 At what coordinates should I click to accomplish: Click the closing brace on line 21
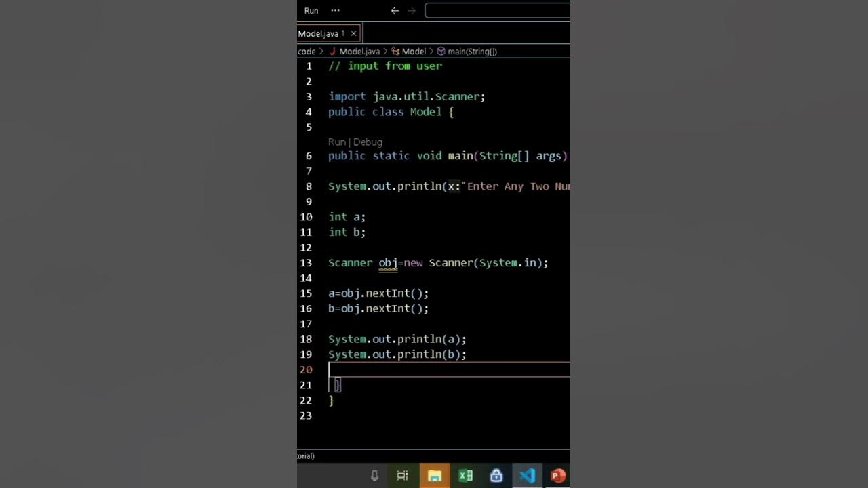(338, 385)
